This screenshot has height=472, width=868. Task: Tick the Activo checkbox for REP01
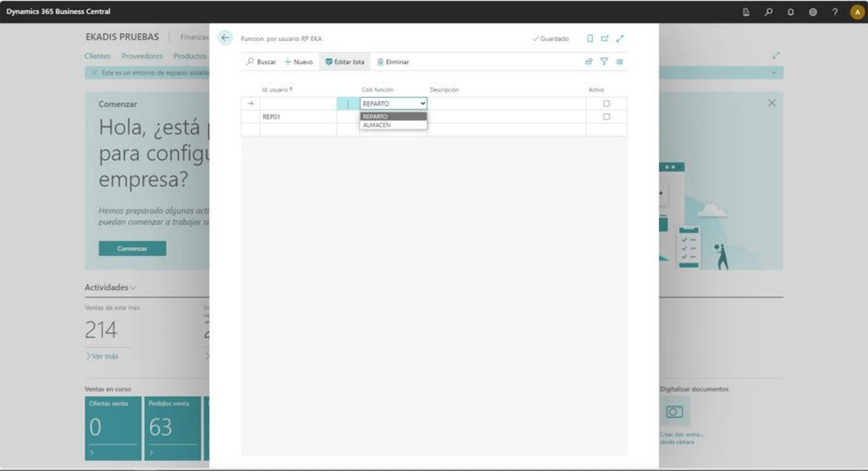click(606, 117)
